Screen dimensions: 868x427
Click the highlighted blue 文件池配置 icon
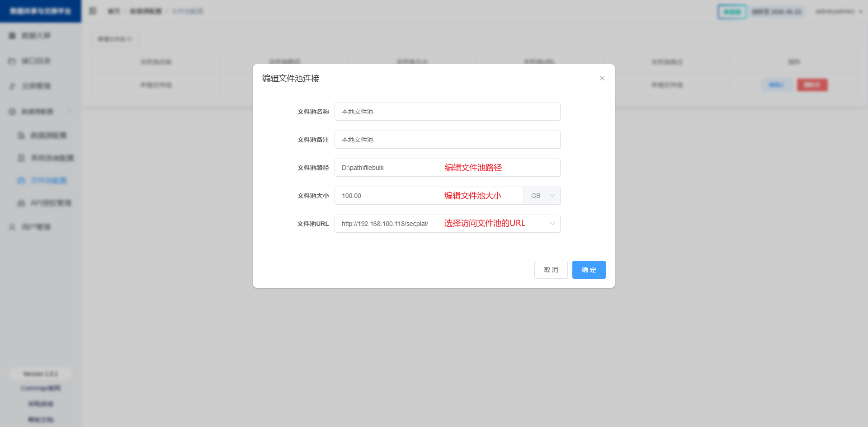pos(21,181)
